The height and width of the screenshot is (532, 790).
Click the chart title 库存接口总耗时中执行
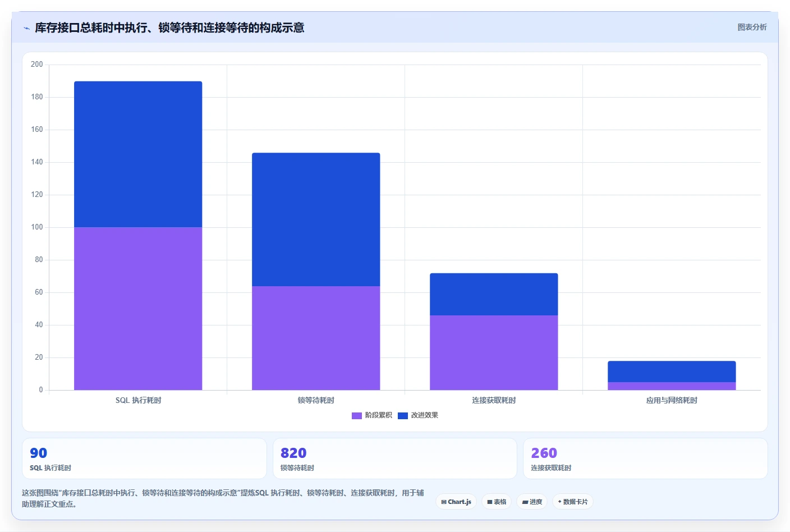tap(169, 27)
